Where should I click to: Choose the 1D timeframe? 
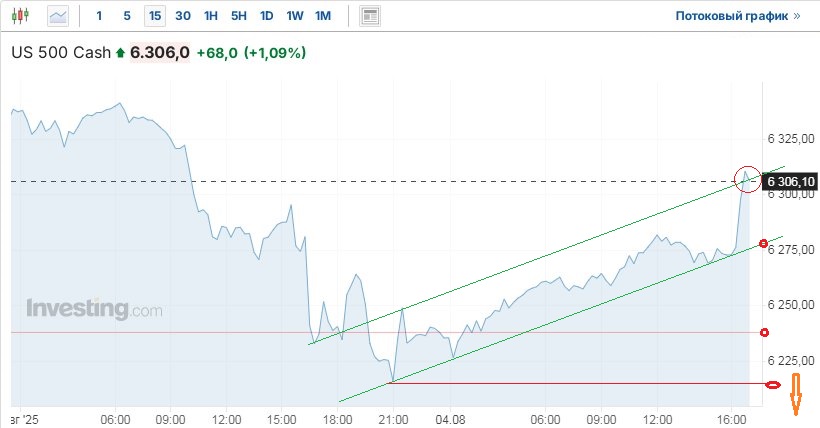coord(266,16)
